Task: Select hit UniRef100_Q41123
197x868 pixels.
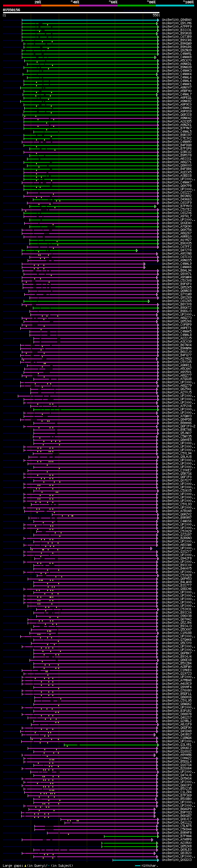Action: point(177,822)
